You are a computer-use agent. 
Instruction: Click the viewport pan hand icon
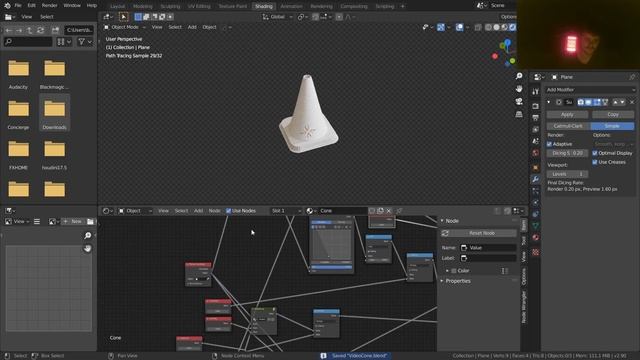pyautogui.click(x=519, y=89)
